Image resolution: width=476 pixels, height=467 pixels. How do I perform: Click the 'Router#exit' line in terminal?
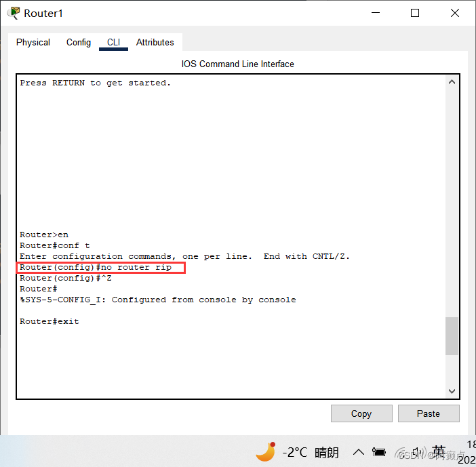(x=49, y=321)
